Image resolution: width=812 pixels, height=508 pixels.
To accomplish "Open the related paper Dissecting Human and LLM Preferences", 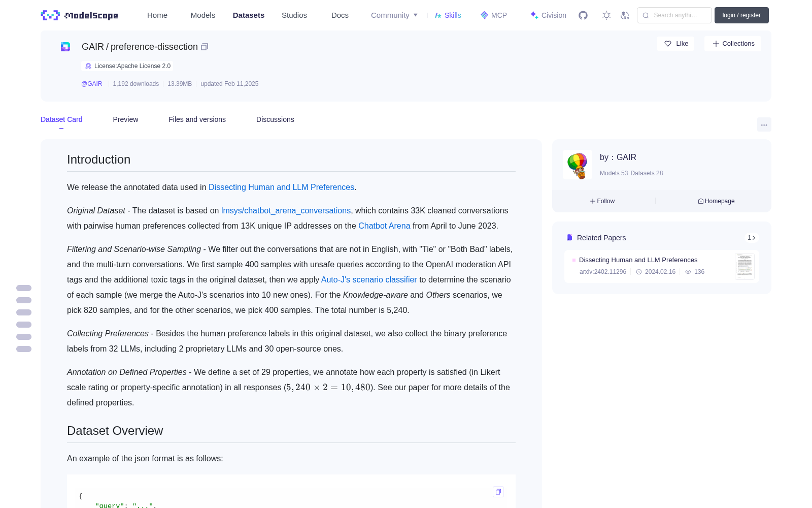I will (638, 260).
